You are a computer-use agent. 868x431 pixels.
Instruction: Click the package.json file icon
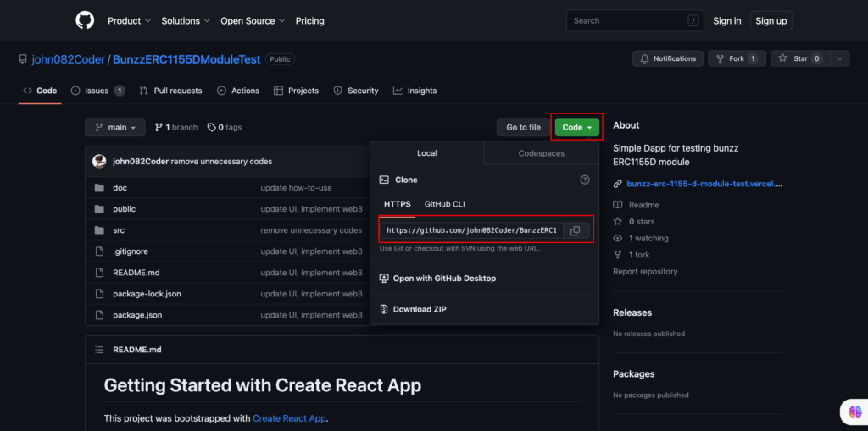pos(100,315)
